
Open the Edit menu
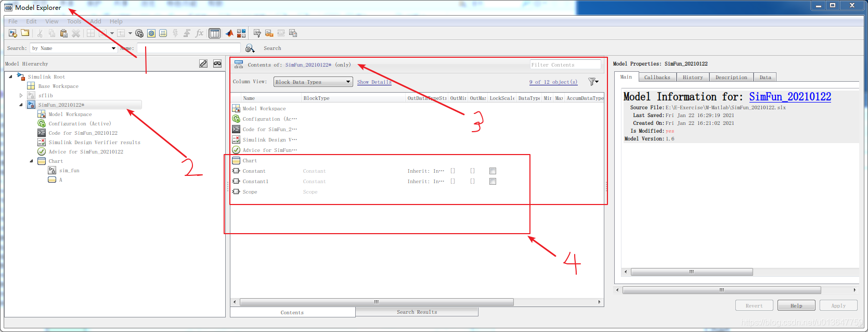(x=32, y=21)
